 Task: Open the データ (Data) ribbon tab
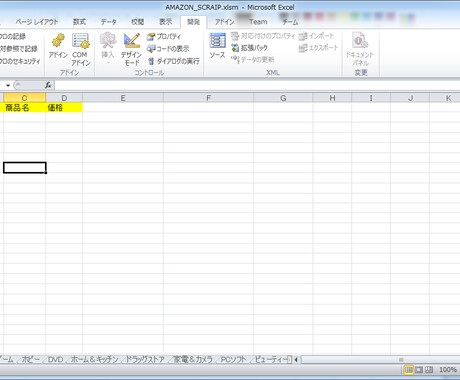point(109,22)
